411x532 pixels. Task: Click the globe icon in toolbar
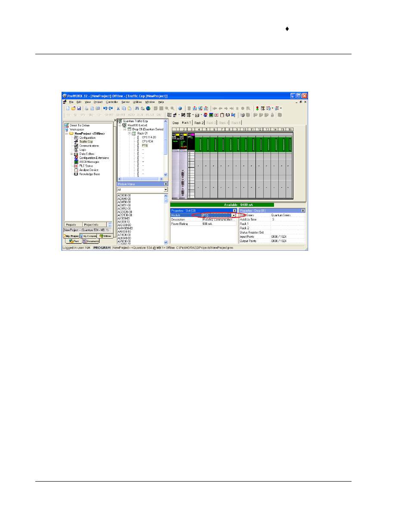[148, 109]
